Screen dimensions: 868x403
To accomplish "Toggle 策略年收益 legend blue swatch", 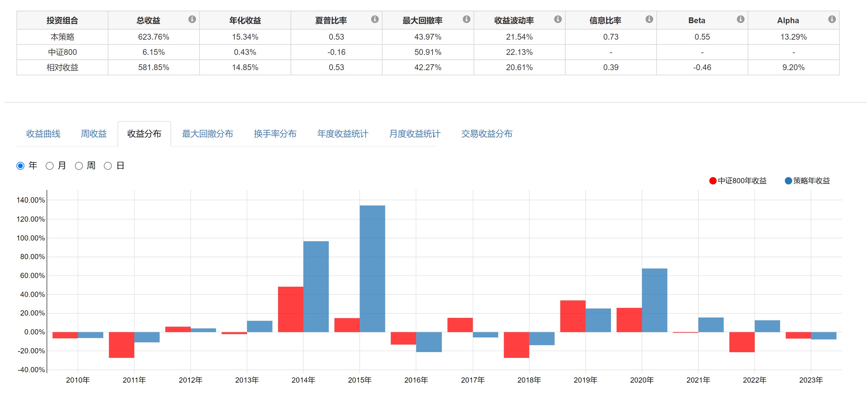I will (x=788, y=181).
